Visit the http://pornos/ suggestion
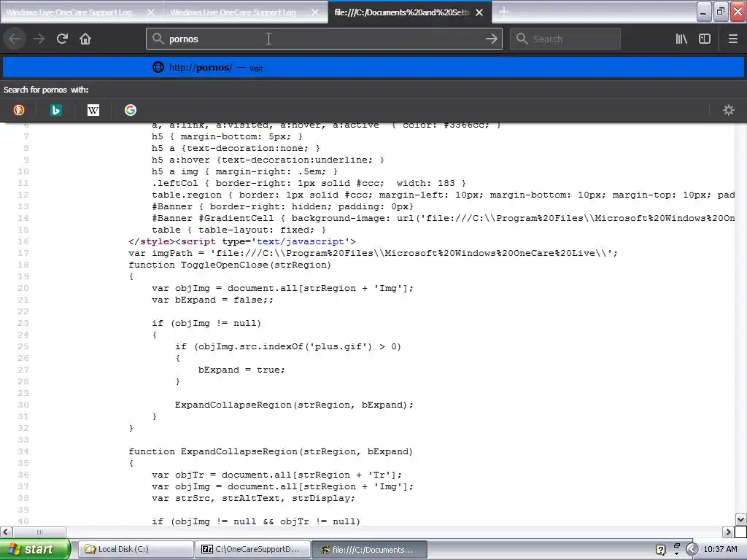Screen dimensions: 747x560 373,67
